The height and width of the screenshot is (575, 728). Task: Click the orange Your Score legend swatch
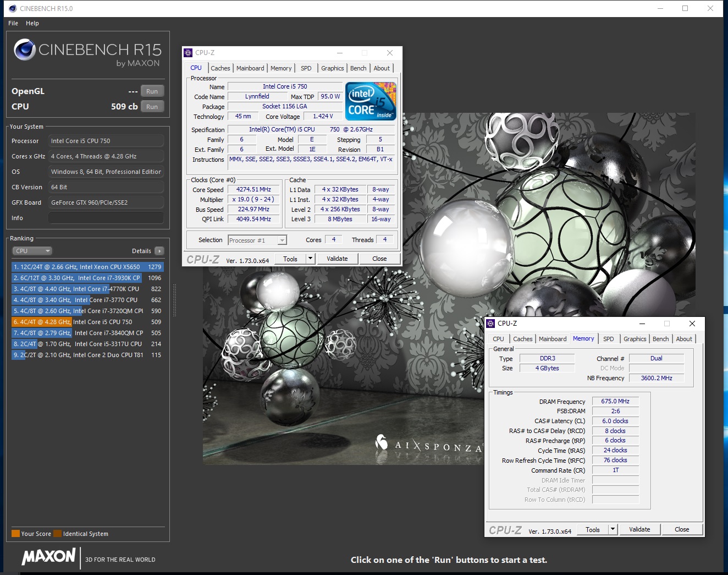tap(15, 533)
